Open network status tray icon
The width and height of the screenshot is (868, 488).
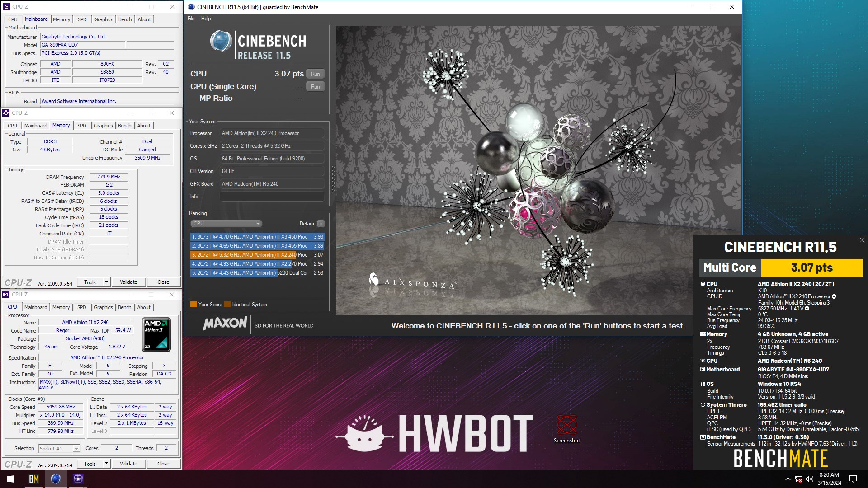pyautogui.click(x=799, y=479)
